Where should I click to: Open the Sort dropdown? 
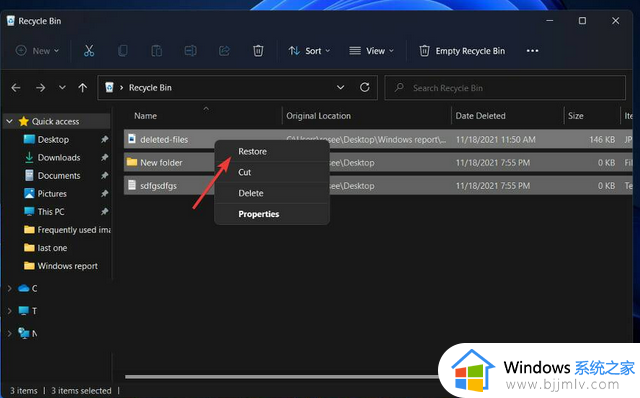point(309,51)
